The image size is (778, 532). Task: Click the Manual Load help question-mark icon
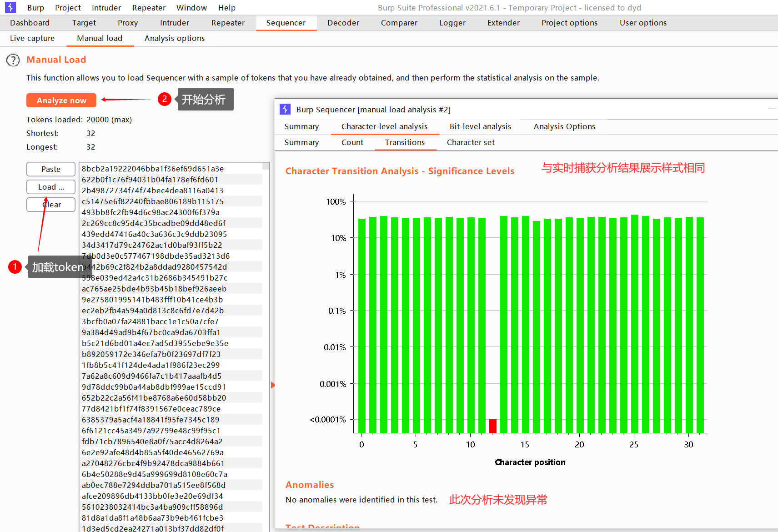coord(13,60)
